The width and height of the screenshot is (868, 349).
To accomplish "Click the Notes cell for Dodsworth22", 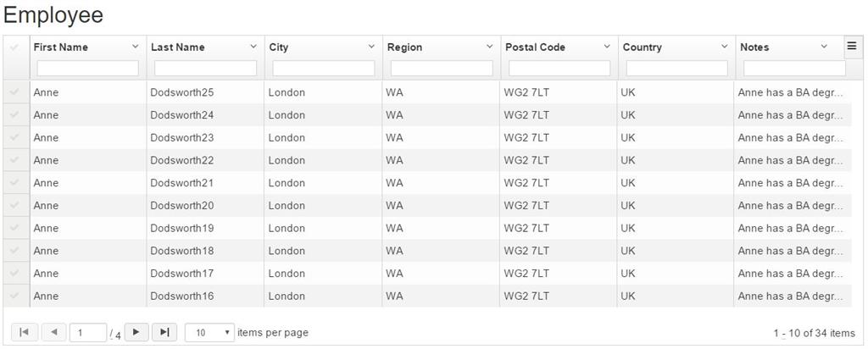I will click(790, 160).
